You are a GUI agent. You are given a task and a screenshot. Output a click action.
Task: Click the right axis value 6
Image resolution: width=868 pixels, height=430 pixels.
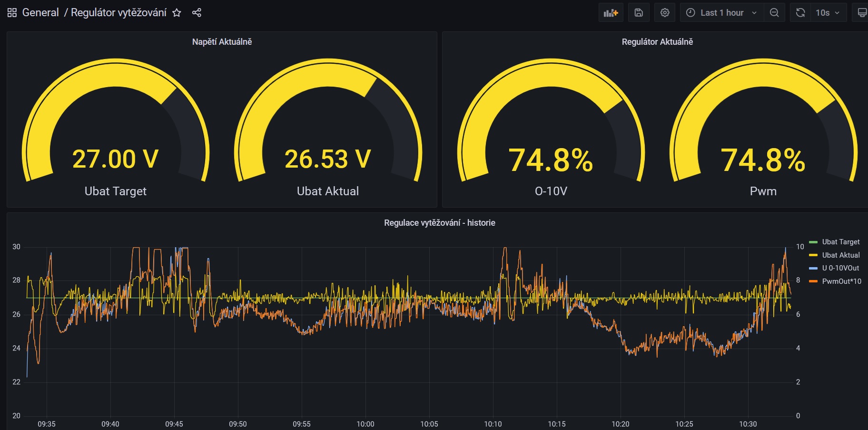point(798,314)
